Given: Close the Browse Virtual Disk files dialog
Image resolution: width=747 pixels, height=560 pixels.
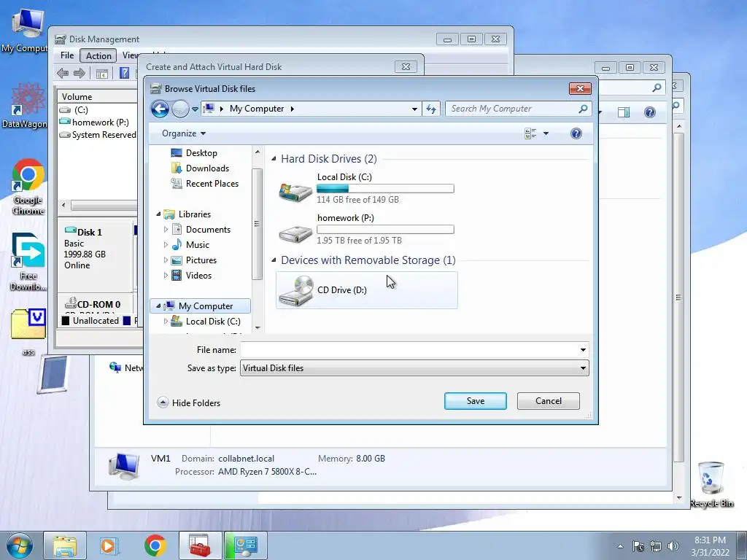Looking at the screenshot, I should 580,88.
